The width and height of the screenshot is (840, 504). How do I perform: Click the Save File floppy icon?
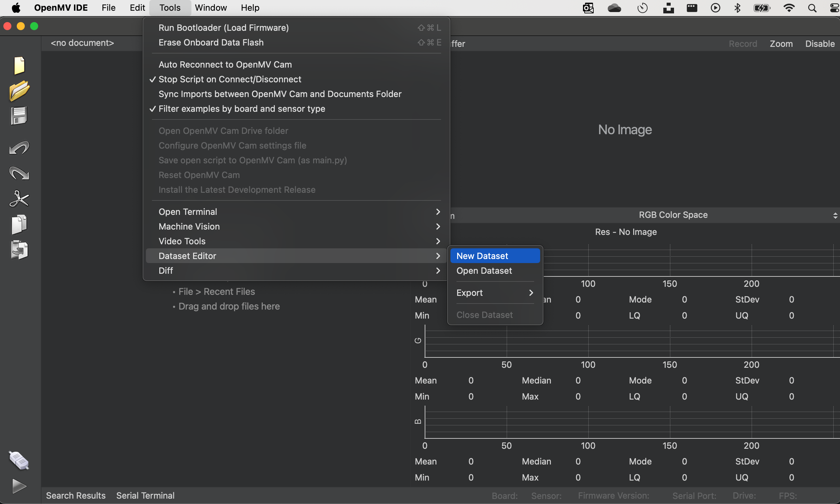pos(19,116)
